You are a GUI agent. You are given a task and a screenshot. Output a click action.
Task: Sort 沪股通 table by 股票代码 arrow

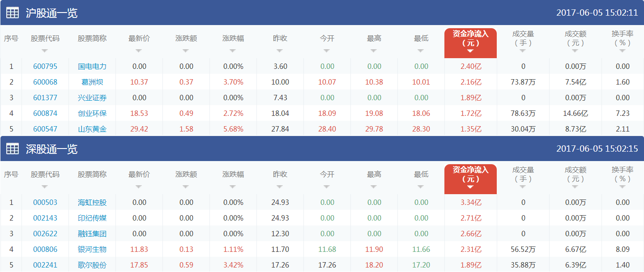coord(45,51)
